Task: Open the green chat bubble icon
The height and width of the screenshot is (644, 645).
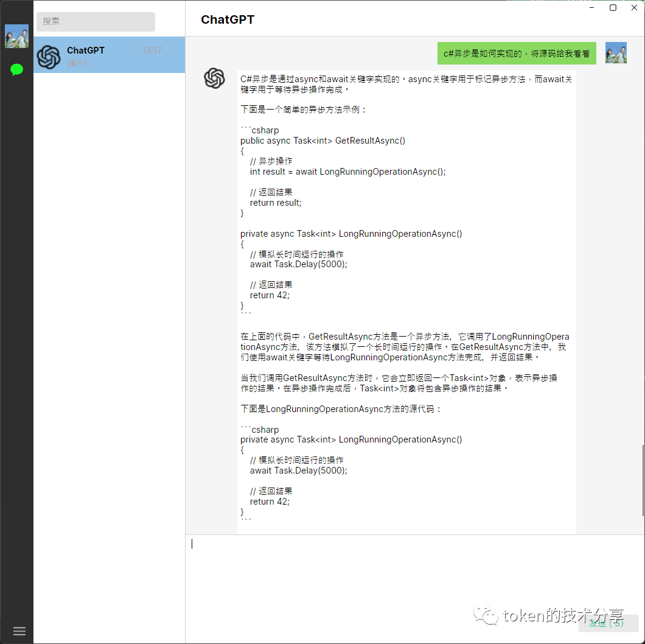Action: click(16, 69)
